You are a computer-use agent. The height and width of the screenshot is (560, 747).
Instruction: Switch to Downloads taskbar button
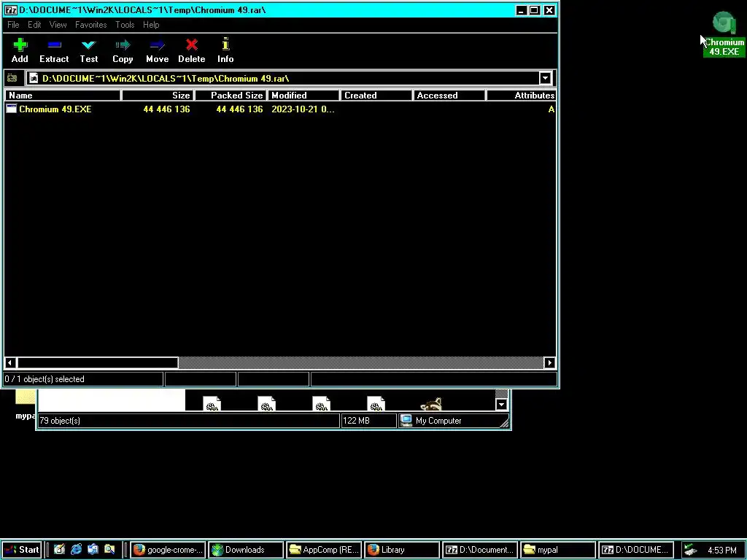click(x=246, y=550)
